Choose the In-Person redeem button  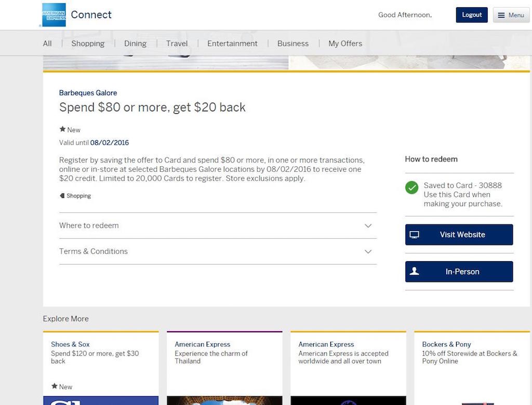point(459,272)
